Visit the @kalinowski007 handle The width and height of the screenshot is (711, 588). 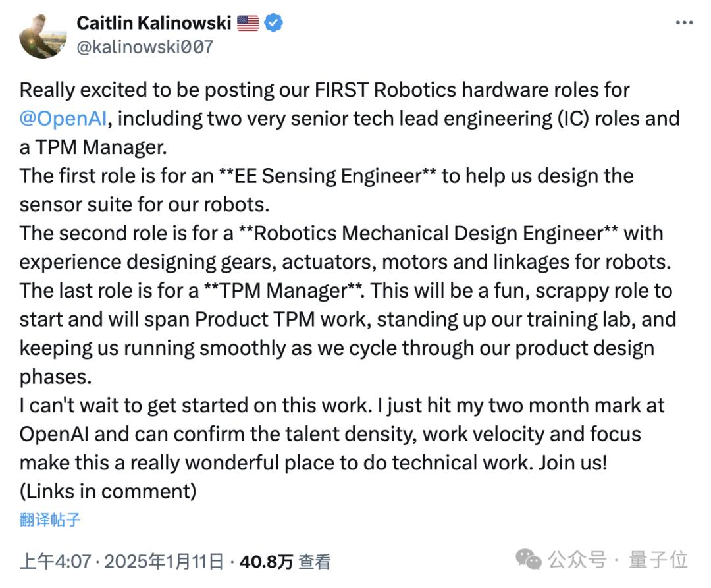[145, 47]
